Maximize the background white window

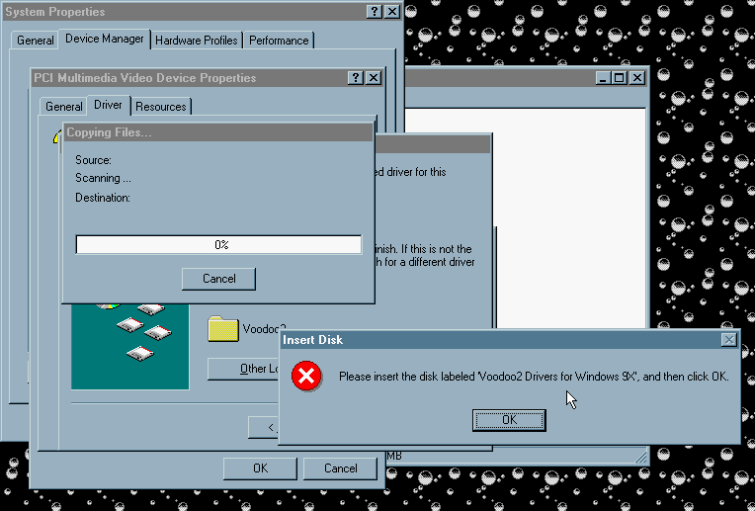(x=619, y=78)
